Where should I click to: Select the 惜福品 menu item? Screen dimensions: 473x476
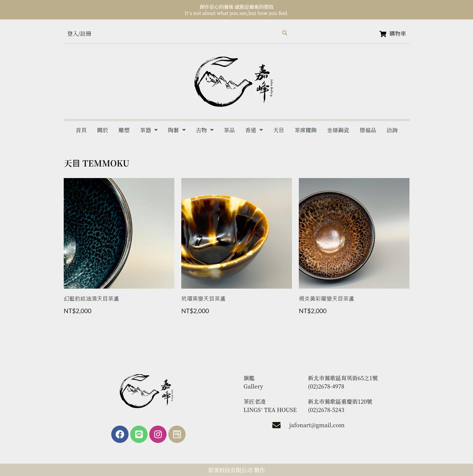click(x=368, y=130)
